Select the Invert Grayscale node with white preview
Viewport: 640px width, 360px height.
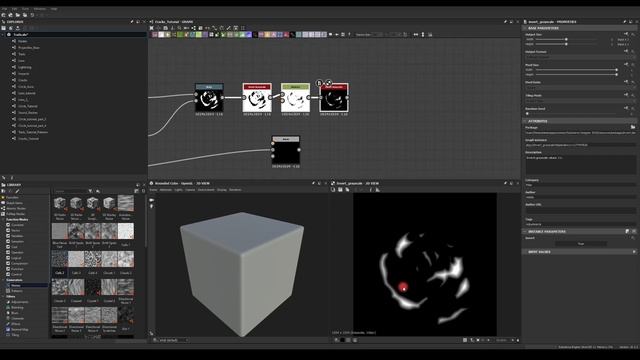[x=257, y=98]
